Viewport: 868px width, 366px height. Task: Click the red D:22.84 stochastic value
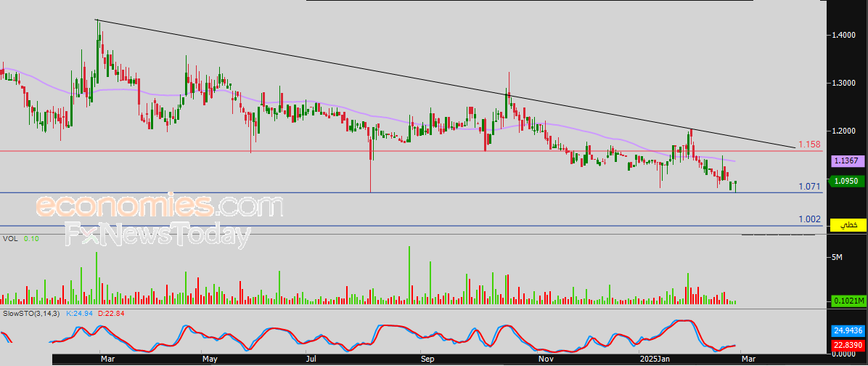(x=111, y=314)
